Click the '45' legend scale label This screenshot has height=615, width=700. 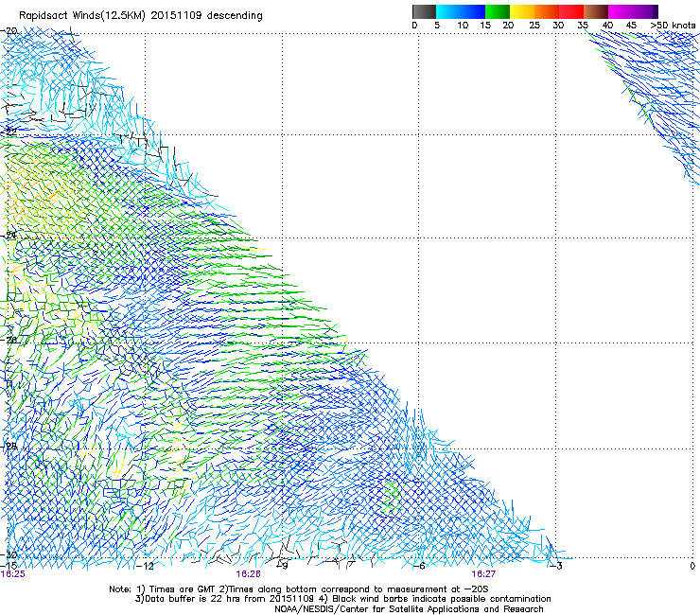(631, 26)
